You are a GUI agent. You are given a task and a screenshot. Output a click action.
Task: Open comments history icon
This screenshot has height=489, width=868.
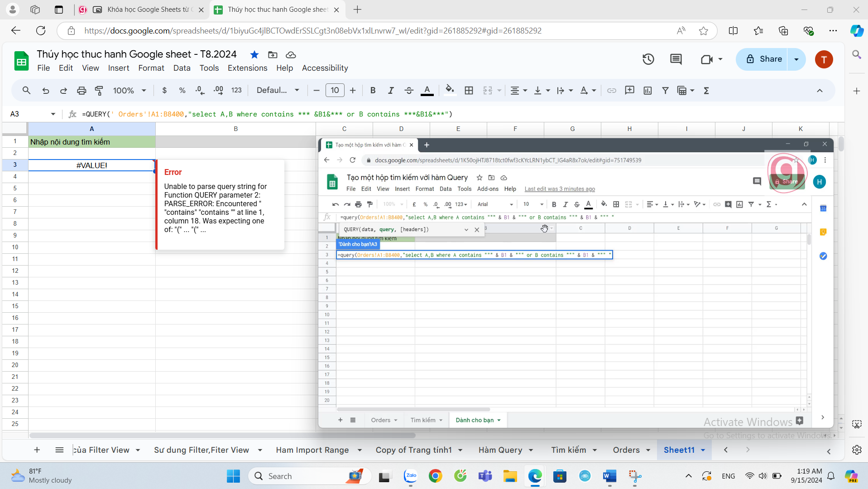(676, 59)
